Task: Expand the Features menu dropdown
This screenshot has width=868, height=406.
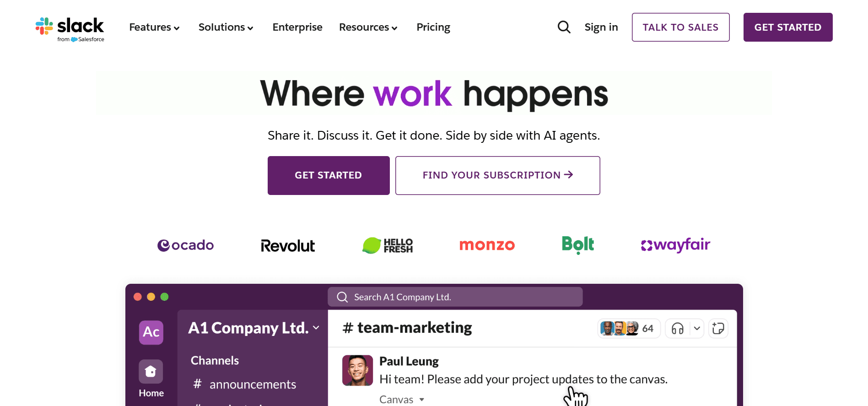Action: click(x=154, y=27)
